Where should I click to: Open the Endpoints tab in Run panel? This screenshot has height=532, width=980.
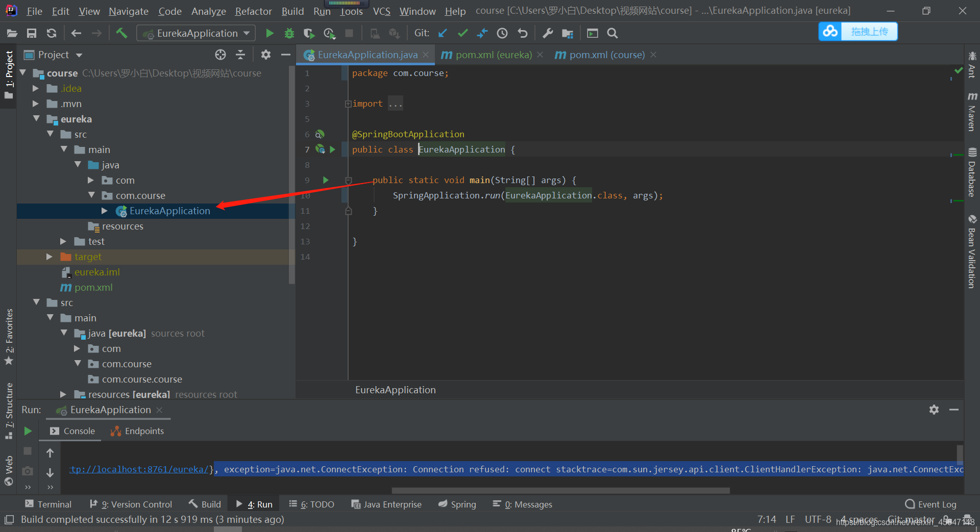pyautogui.click(x=137, y=431)
